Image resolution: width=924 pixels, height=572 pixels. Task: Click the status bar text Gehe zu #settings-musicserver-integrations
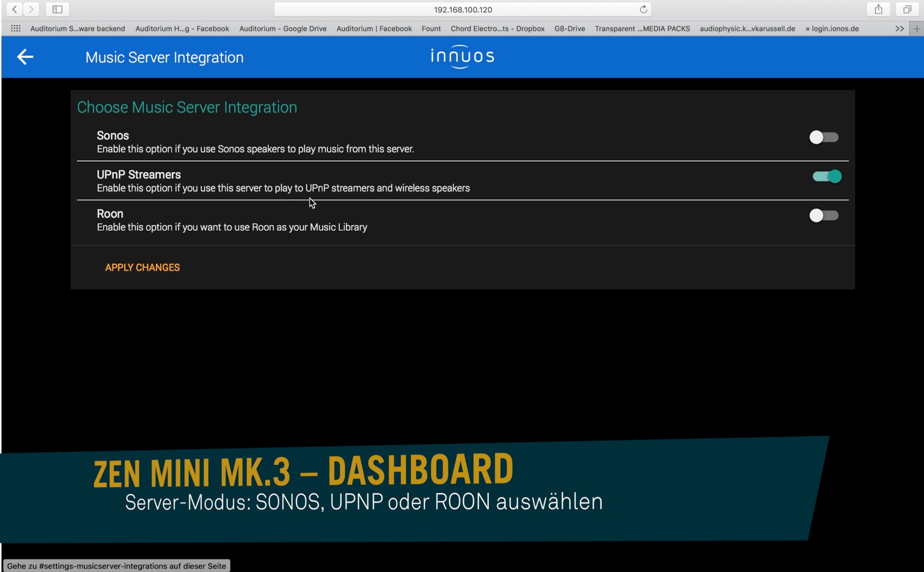(116, 566)
